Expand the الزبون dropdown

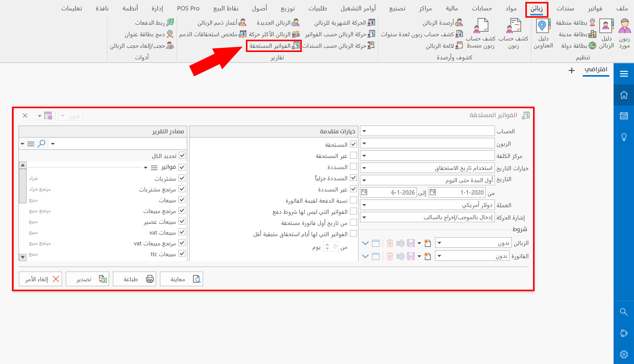coord(364,143)
